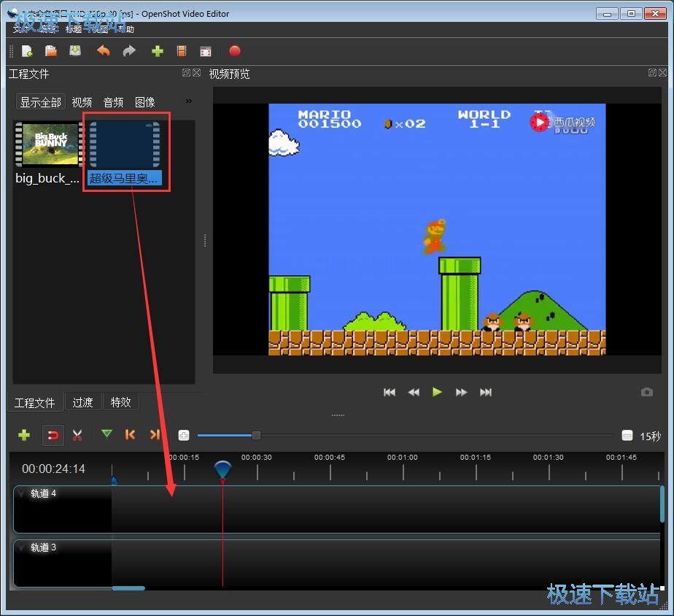Expand the 轨道 4 track menu arrow
This screenshot has width=674, height=616.
click(21, 493)
